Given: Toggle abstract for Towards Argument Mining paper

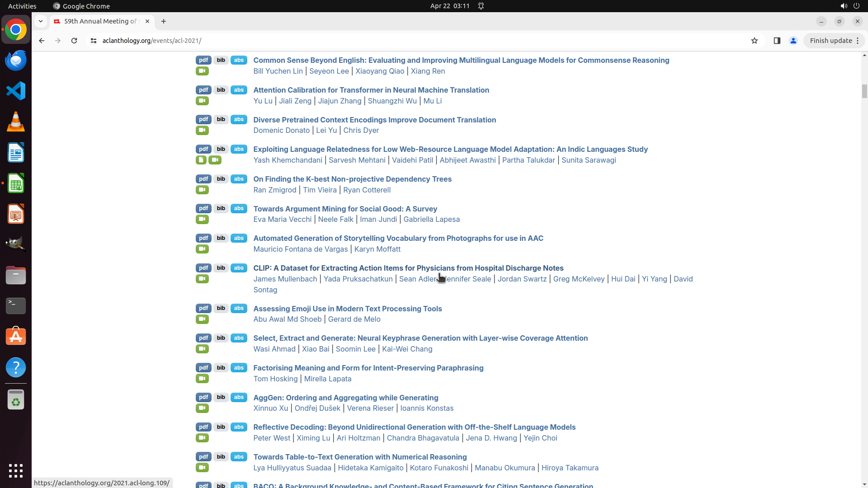Looking at the screenshot, I should (239, 208).
